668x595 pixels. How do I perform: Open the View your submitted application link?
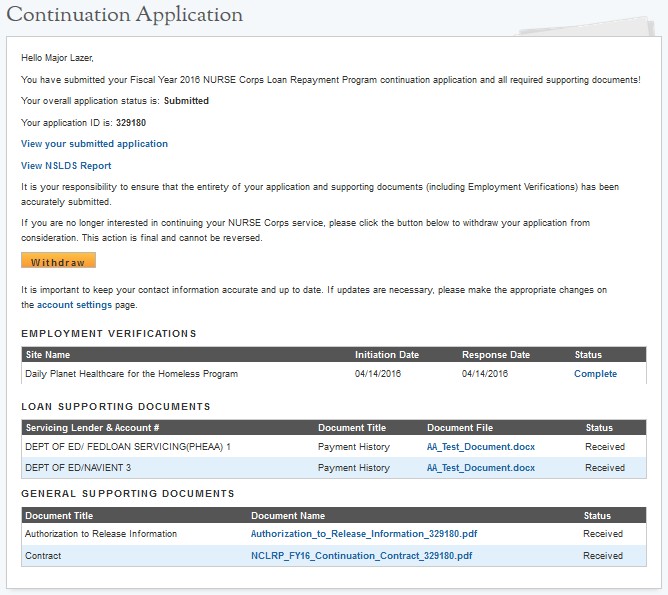pyautogui.click(x=94, y=144)
